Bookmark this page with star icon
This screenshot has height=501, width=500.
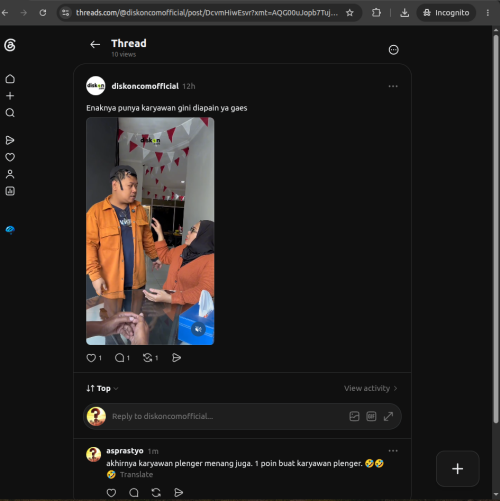coord(349,13)
